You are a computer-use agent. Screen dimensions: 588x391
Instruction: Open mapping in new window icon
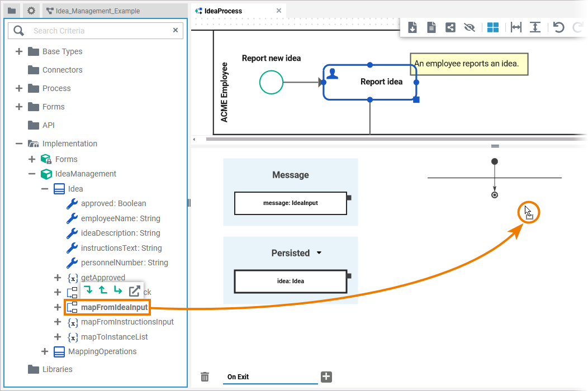(x=135, y=290)
